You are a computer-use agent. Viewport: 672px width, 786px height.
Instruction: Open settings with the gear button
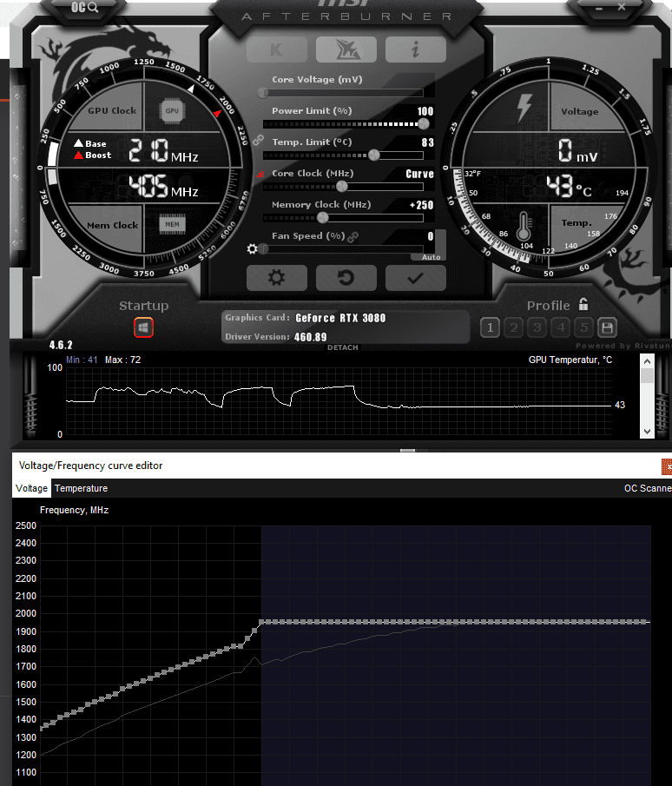[x=277, y=278]
